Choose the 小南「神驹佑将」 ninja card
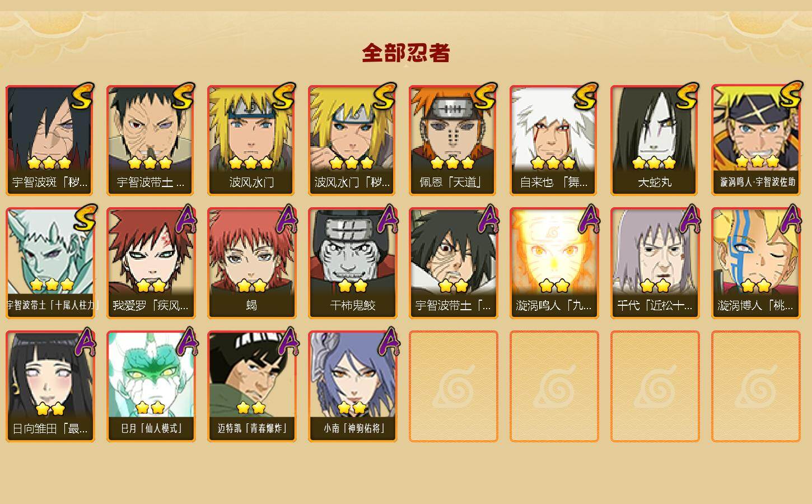The image size is (812, 504). coord(352,386)
